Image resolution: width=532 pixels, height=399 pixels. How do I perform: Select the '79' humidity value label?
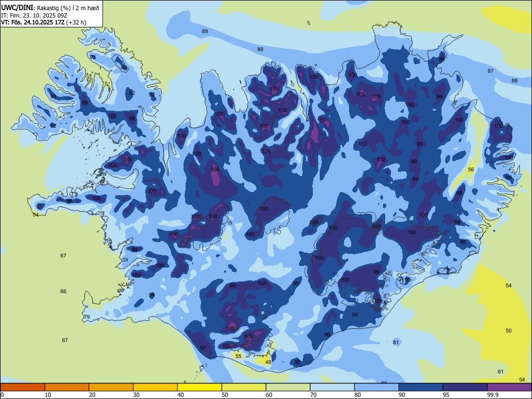[87, 317]
